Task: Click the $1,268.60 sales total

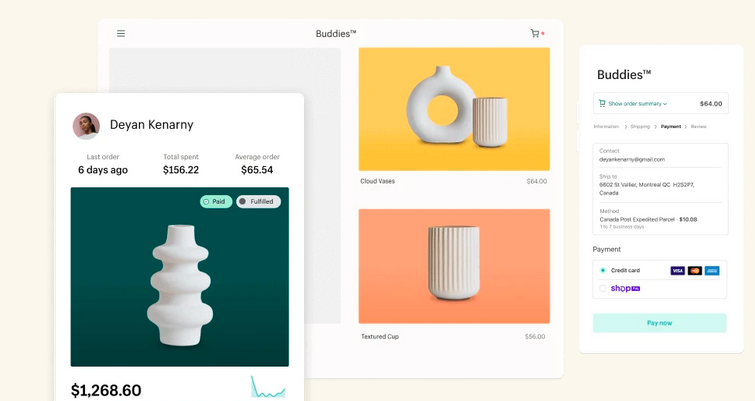Action: (x=106, y=390)
